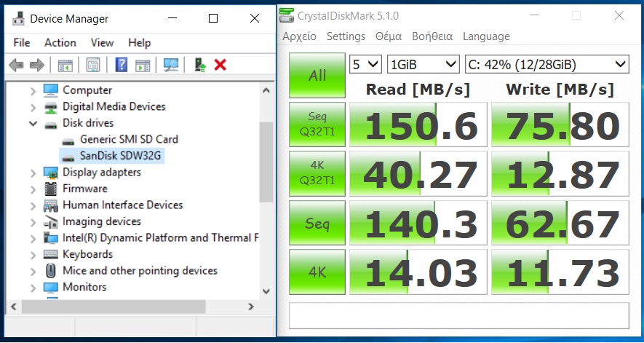Click the SanDisk SDW32G drive icon

[x=68, y=157]
